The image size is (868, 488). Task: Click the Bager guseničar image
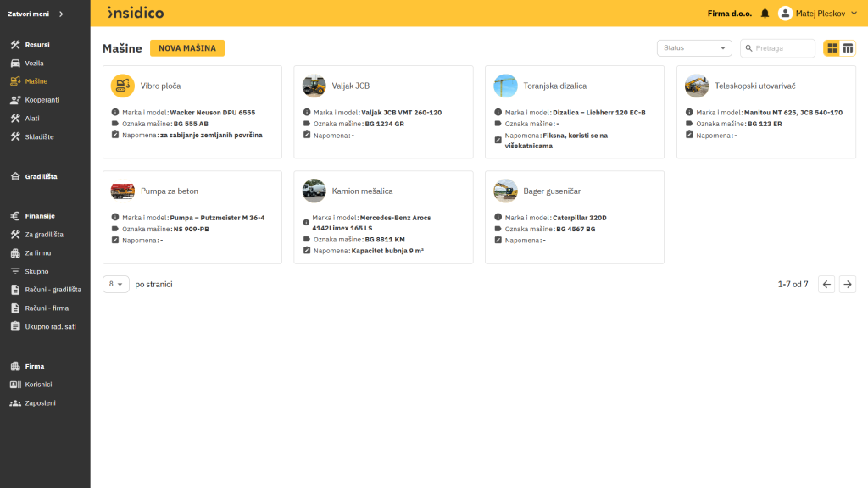coord(505,191)
